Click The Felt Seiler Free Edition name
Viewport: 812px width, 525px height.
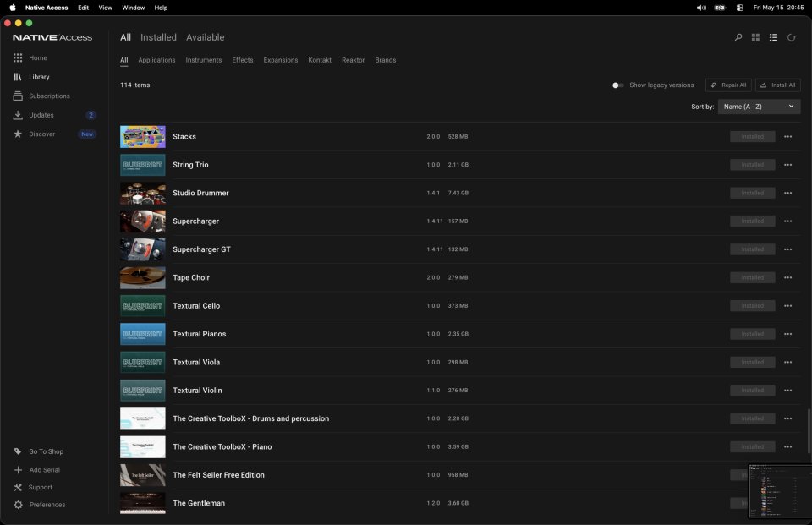pyautogui.click(x=218, y=475)
